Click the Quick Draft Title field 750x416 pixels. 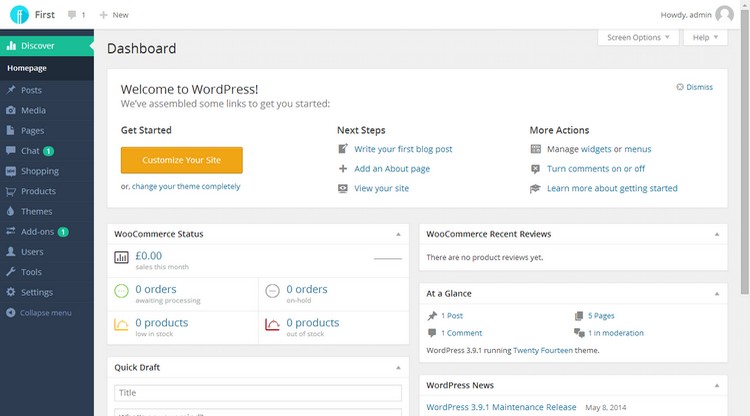257,393
